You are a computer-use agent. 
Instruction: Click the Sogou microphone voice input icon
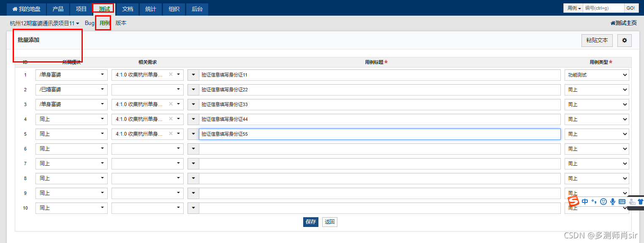[613, 202]
